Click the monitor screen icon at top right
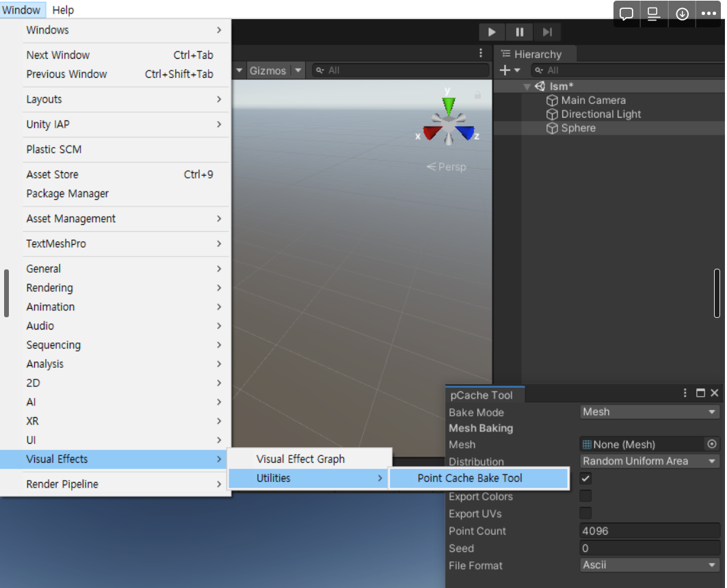The height and width of the screenshot is (588, 727). [x=654, y=14]
